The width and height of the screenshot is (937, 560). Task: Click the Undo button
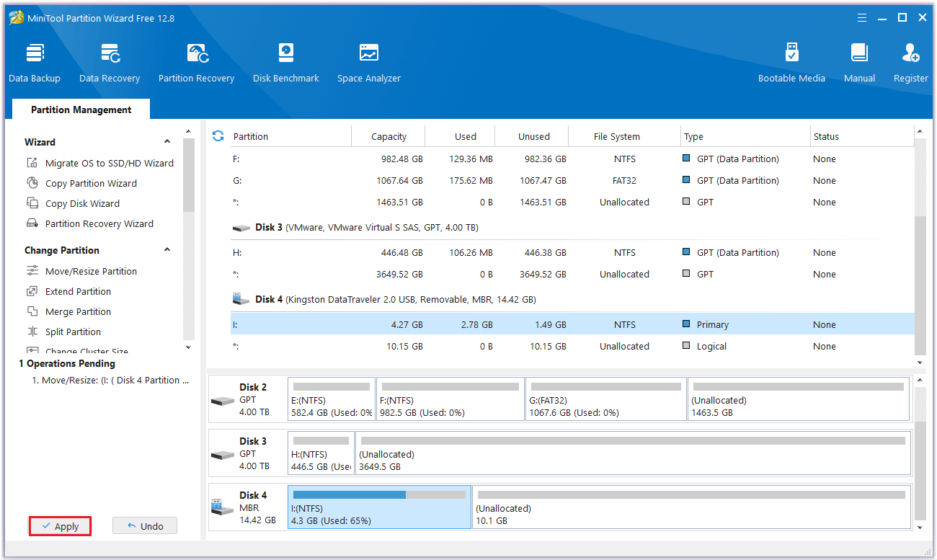tap(145, 526)
